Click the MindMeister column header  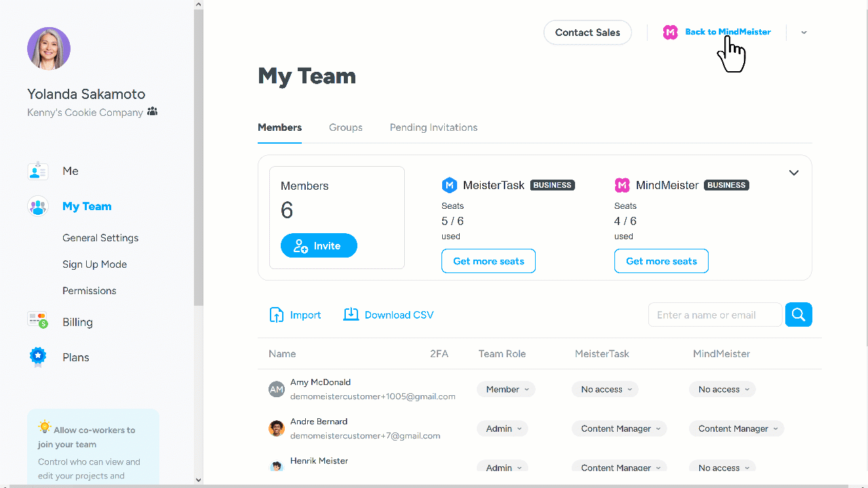pyautogui.click(x=722, y=354)
